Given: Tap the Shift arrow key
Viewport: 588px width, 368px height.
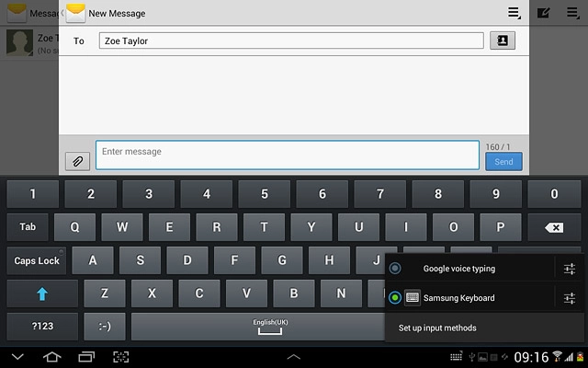Looking at the screenshot, I should coord(42,293).
